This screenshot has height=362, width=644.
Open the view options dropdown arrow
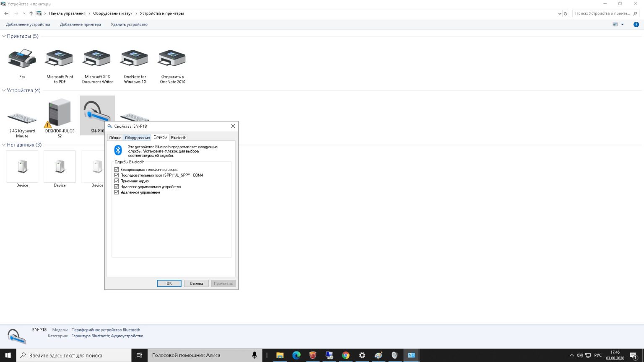click(x=622, y=24)
